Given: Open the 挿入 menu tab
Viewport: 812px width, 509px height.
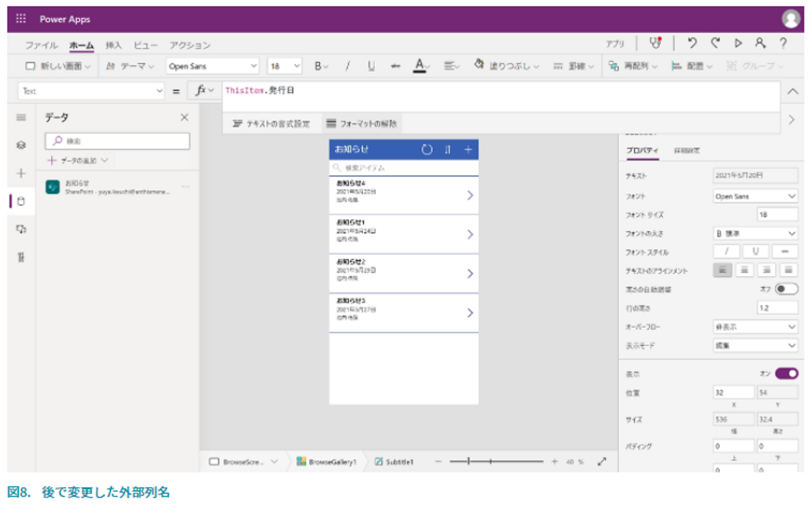Looking at the screenshot, I should point(113,45).
